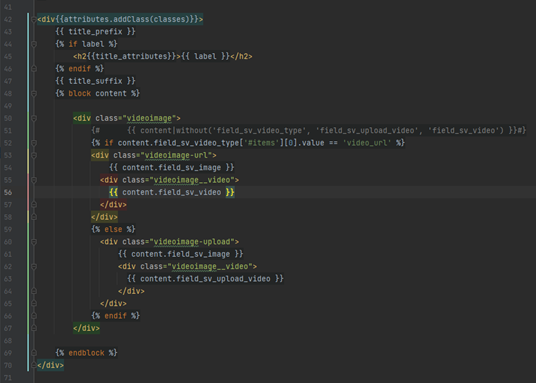Screen dimensions: 536x383
Task: Click the "videoimage-url" class value
Action: (x=176, y=155)
